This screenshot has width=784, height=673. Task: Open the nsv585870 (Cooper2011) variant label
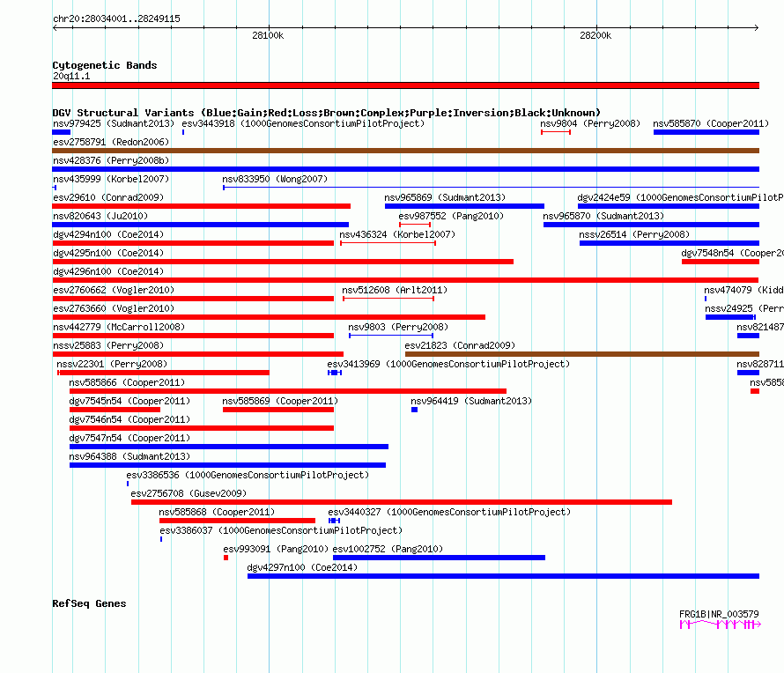click(x=711, y=123)
